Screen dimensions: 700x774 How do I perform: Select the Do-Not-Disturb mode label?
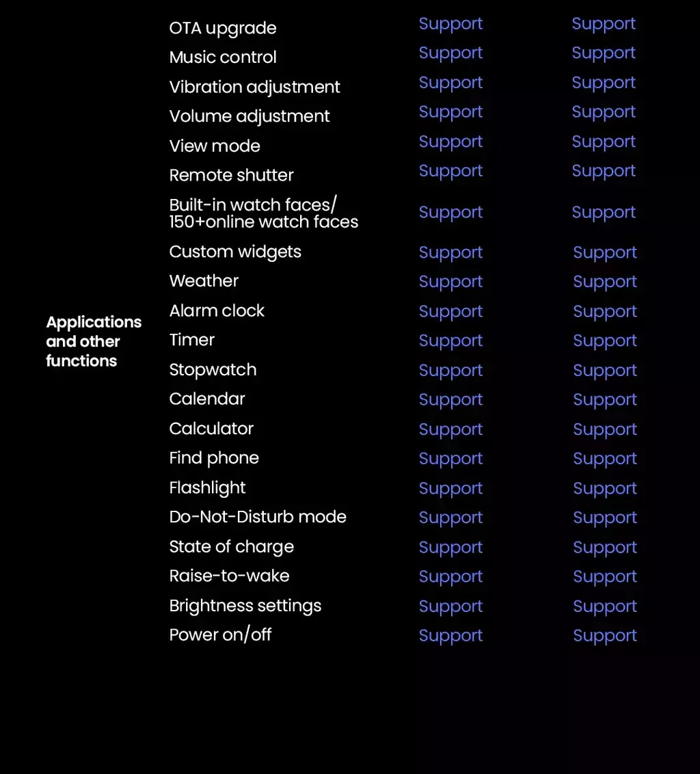tap(258, 517)
